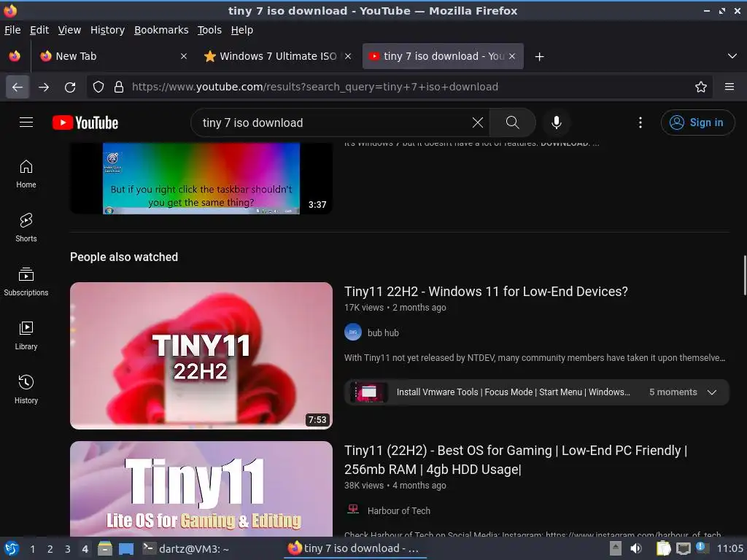View site security padlock information

119,87
